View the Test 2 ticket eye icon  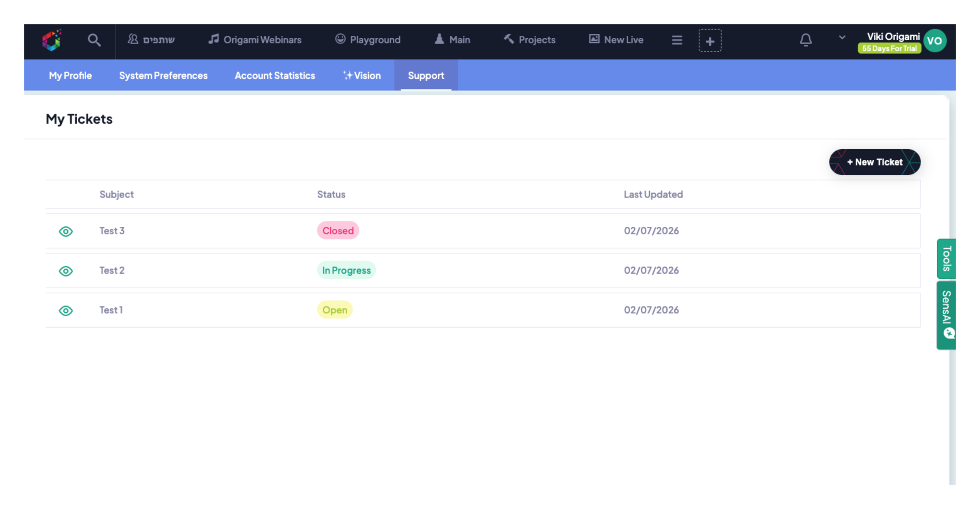tap(66, 271)
